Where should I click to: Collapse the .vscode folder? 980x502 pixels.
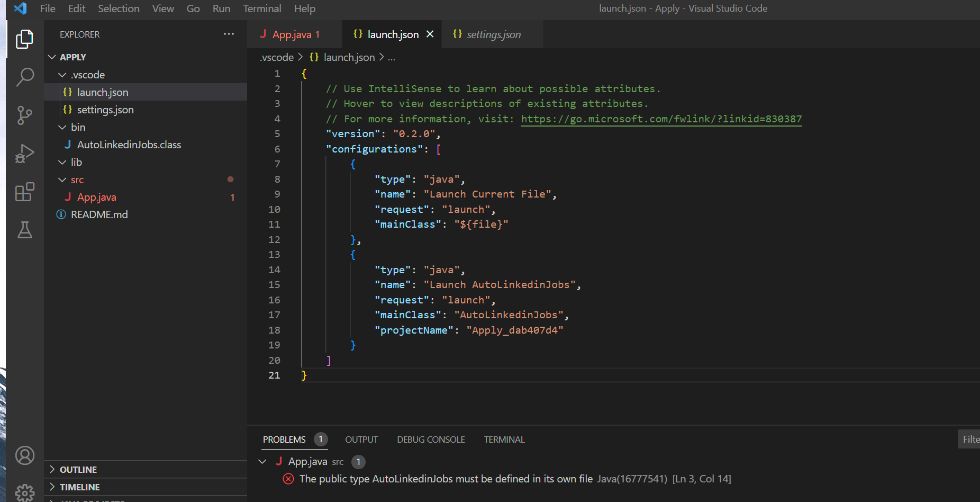pyautogui.click(x=62, y=74)
